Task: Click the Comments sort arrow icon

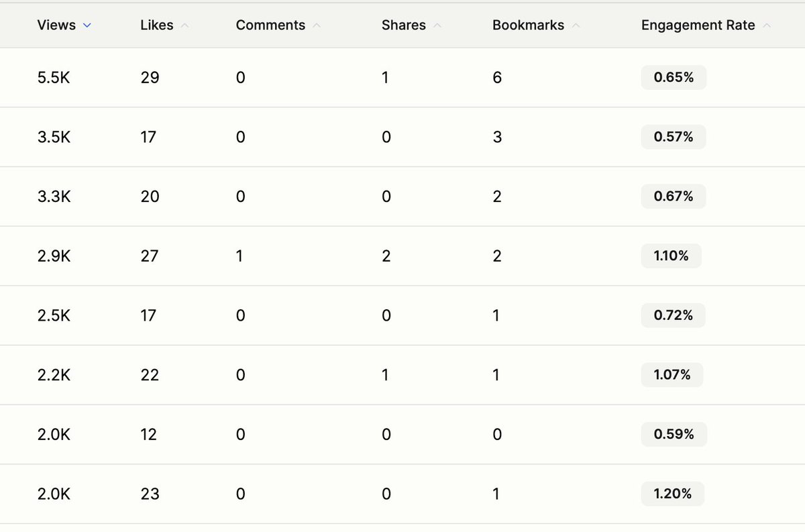Action: (x=317, y=25)
